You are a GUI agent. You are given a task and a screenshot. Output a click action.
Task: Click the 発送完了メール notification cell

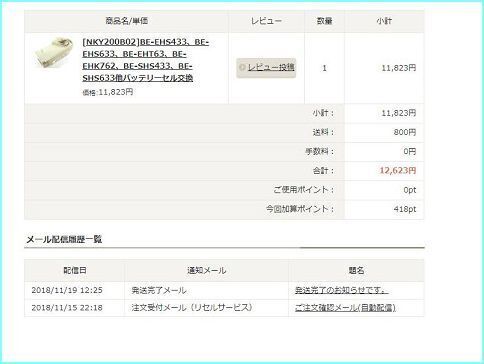[206, 290]
